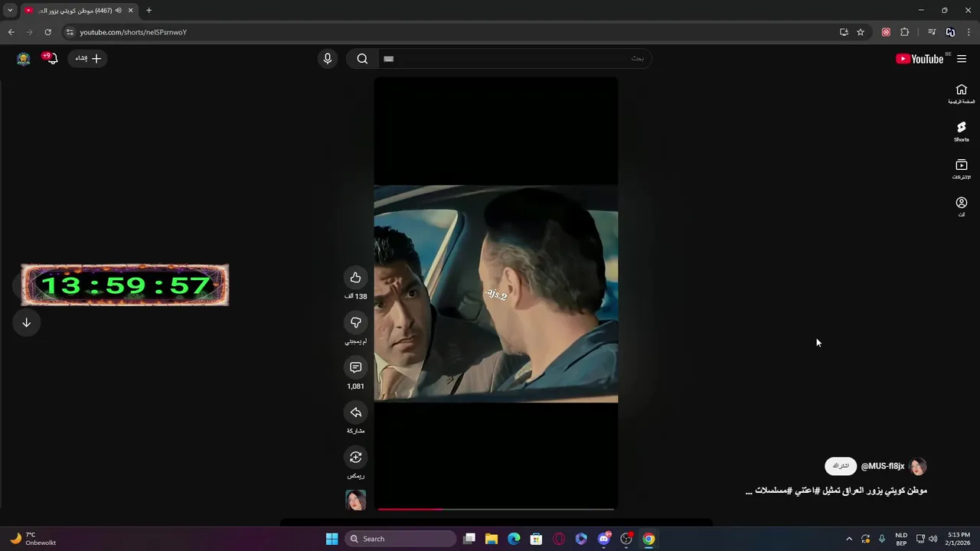The width and height of the screenshot is (980, 551).
Task: Open Shorts in the YouTube sidebar
Action: [x=962, y=132]
